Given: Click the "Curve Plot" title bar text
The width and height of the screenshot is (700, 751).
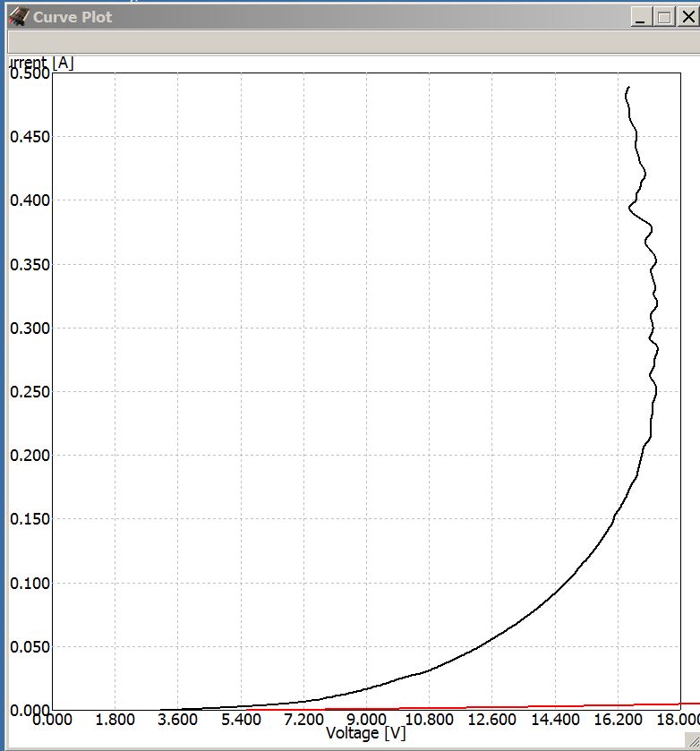Looking at the screenshot, I should click(x=73, y=17).
